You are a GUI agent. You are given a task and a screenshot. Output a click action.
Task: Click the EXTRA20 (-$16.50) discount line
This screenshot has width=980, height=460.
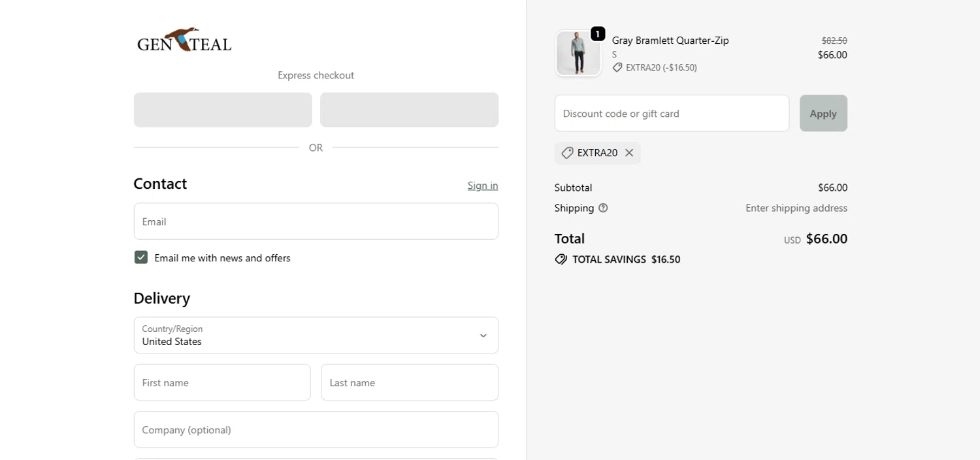[x=661, y=67]
